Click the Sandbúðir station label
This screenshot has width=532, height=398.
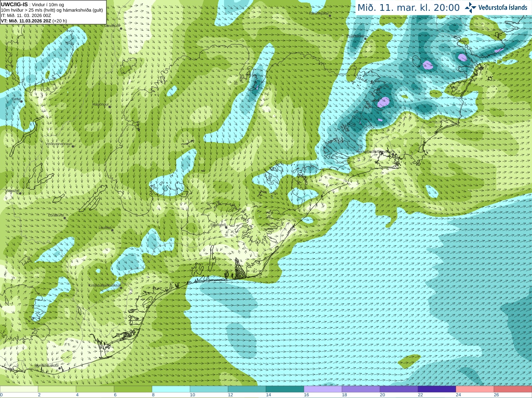point(111,26)
